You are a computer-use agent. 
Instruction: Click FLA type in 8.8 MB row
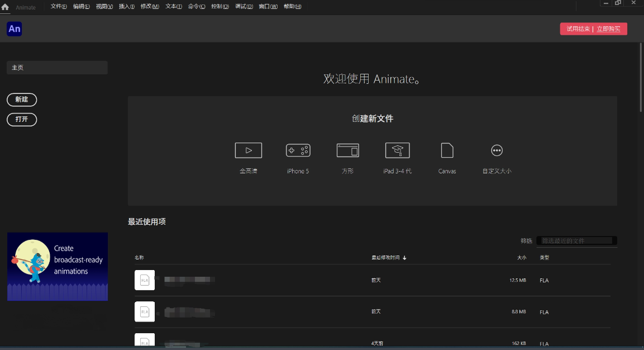tap(544, 312)
